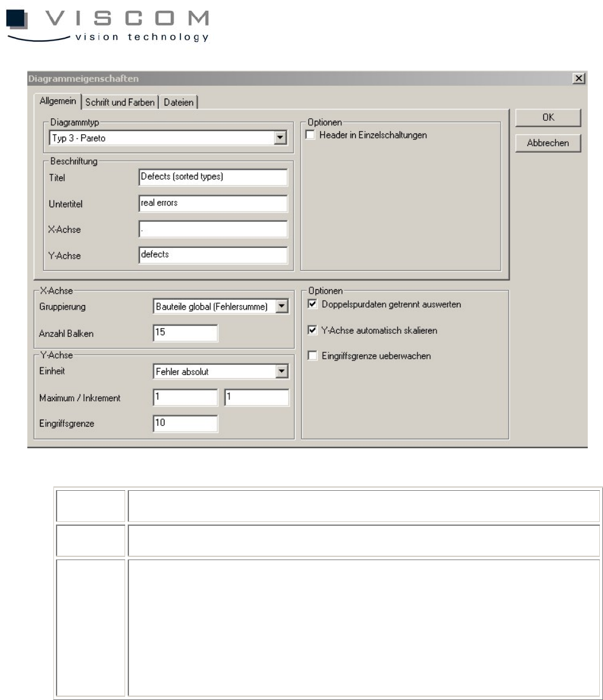Open the Dateien tab
The image size is (603, 700).
tap(179, 102)
